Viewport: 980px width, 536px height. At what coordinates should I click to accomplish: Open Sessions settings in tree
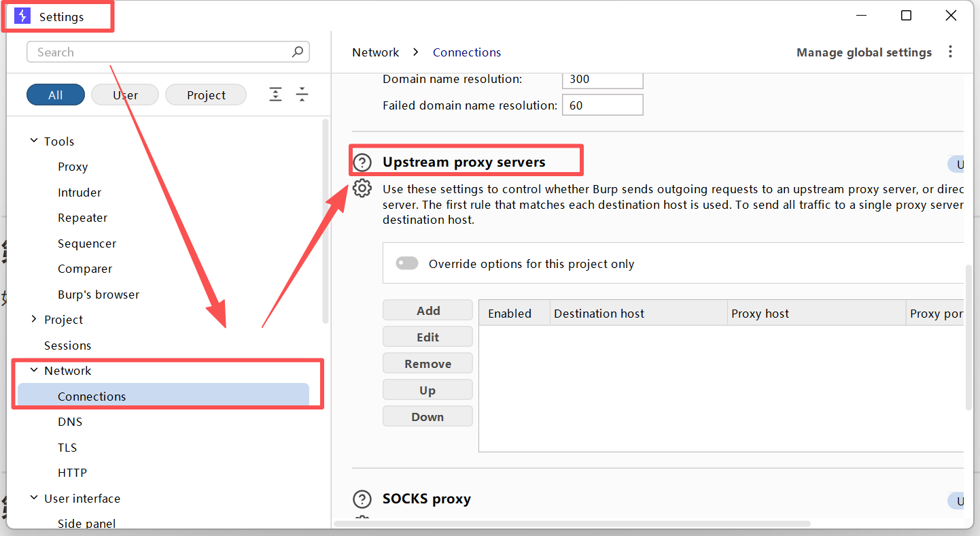[x=67, y=346]
